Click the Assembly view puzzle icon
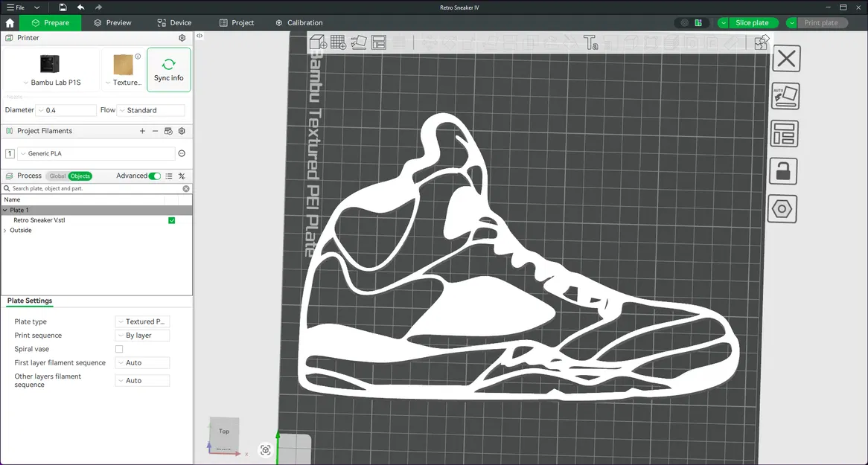The height and width of the screenshot is (465, 868). 761,42
